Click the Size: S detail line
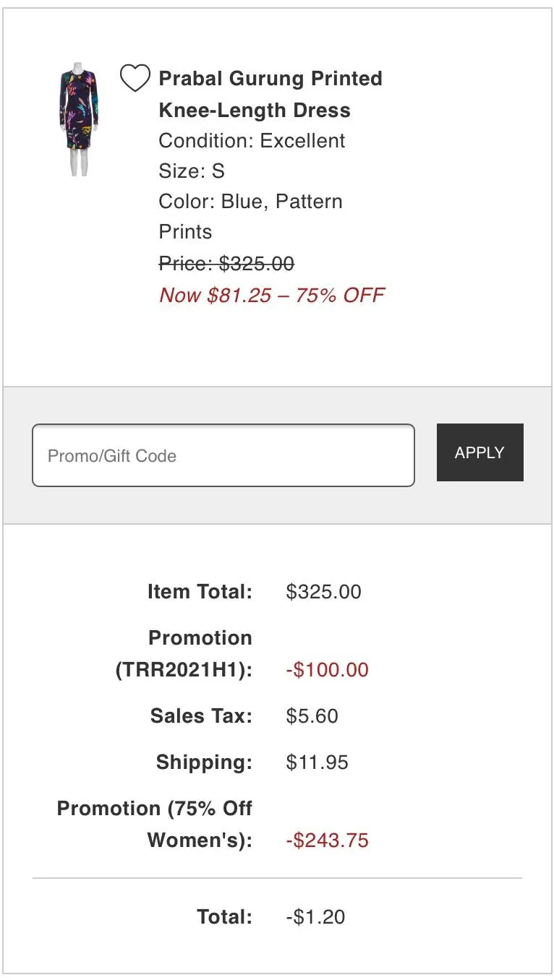 [x=192, y=171]
